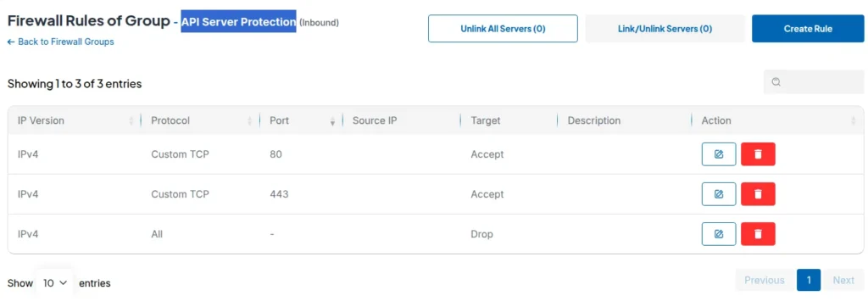Select page 1 in pagination

coord(809,281)
